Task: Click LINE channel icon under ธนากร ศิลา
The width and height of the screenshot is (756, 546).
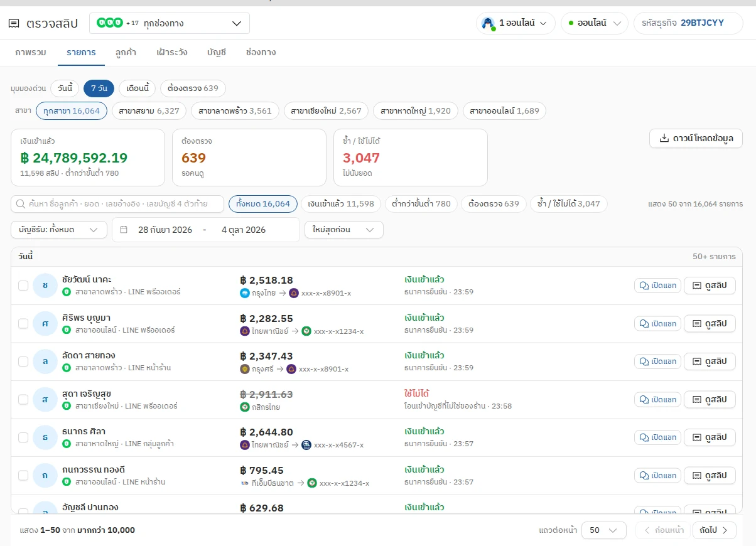Action: (x=67, y=444)
